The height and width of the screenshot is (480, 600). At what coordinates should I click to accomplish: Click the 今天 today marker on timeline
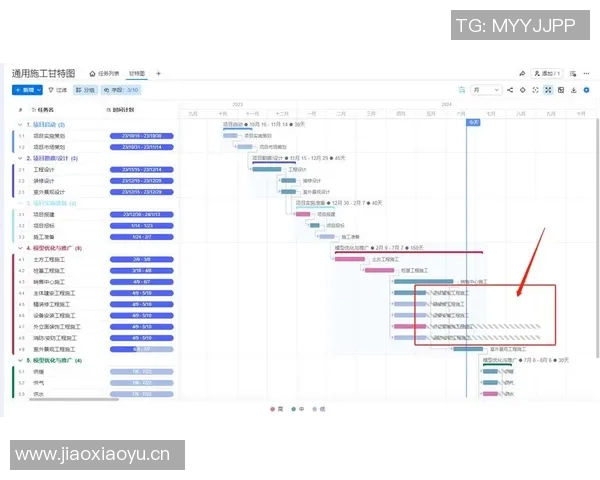[x=473, y=121]
